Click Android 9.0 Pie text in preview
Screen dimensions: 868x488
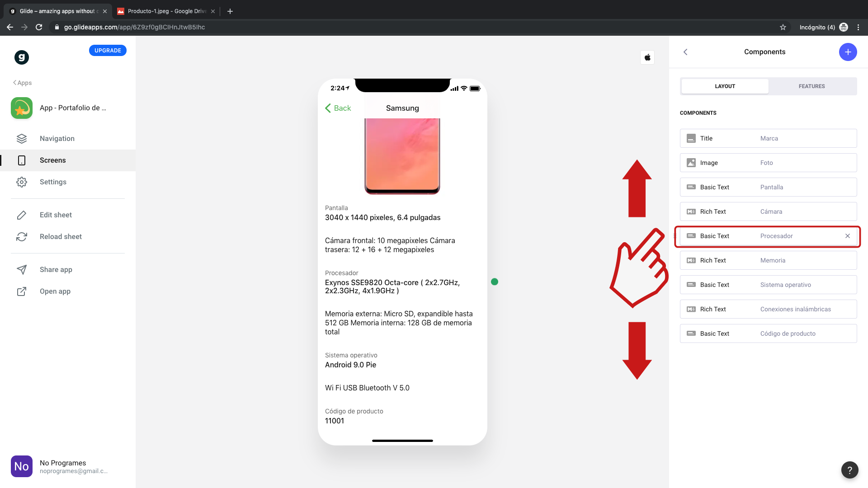(350, 365)
